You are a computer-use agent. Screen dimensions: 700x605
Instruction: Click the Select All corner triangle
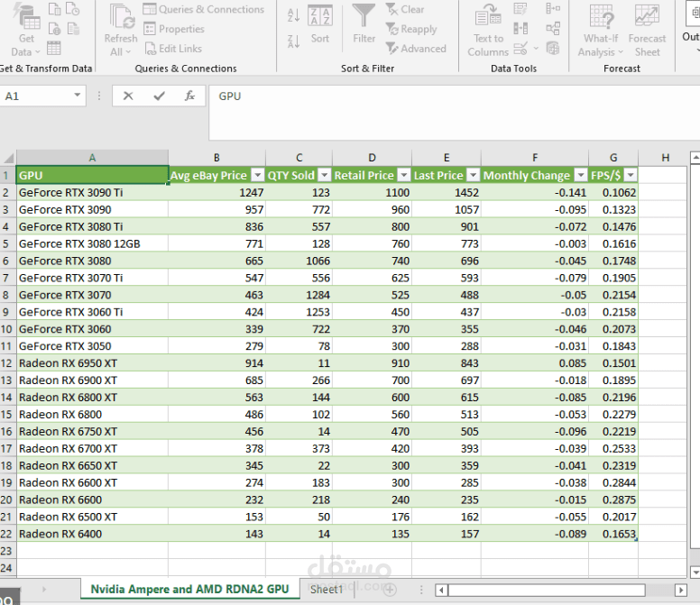[x=8, y=158]
